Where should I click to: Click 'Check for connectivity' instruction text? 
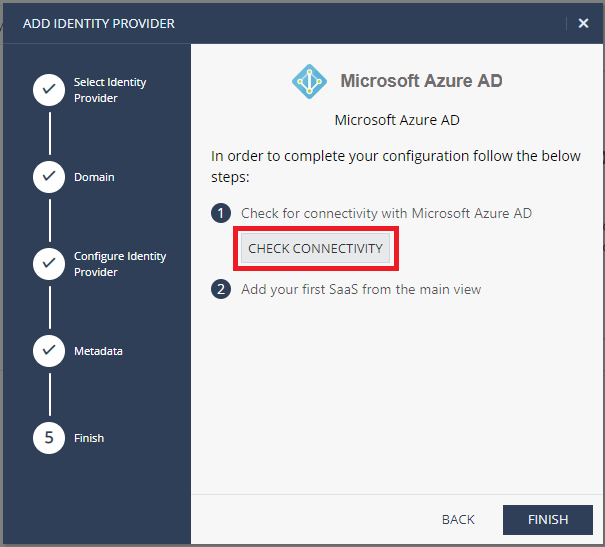coord(386,213)
